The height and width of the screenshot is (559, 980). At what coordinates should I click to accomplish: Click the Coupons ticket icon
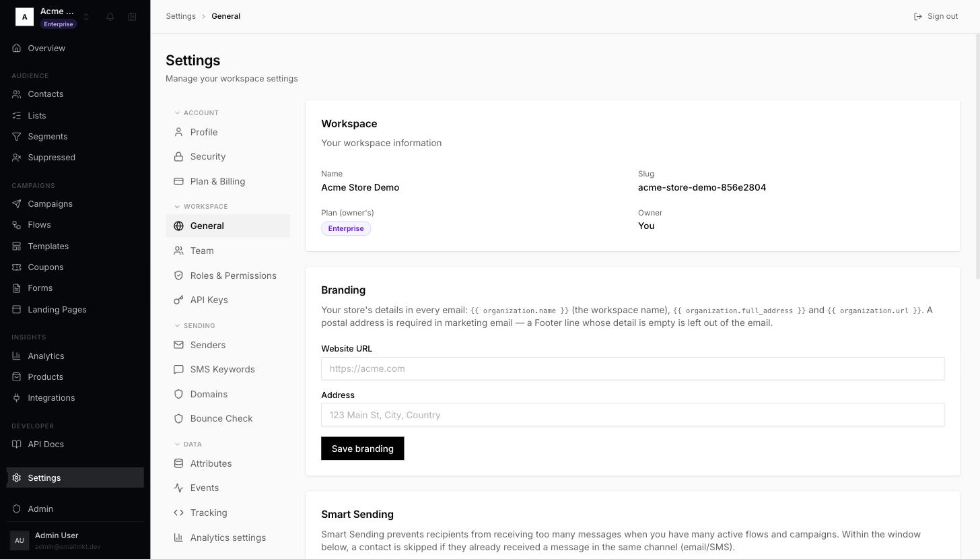click(x=17, y=267)
